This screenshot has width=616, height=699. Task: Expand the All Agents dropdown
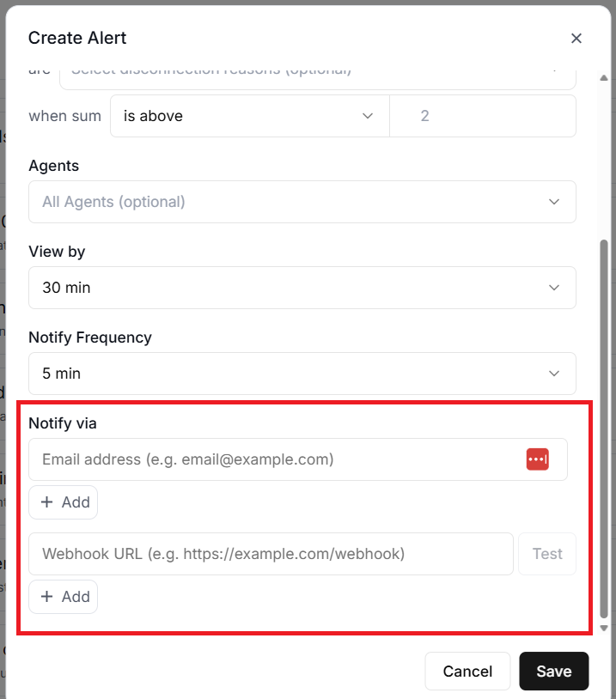302,202
